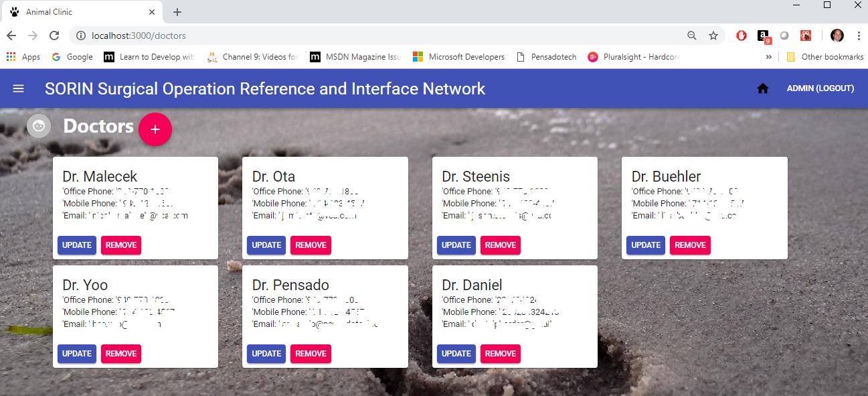Go back to previous page
The image size is (868, 396).
11,36
